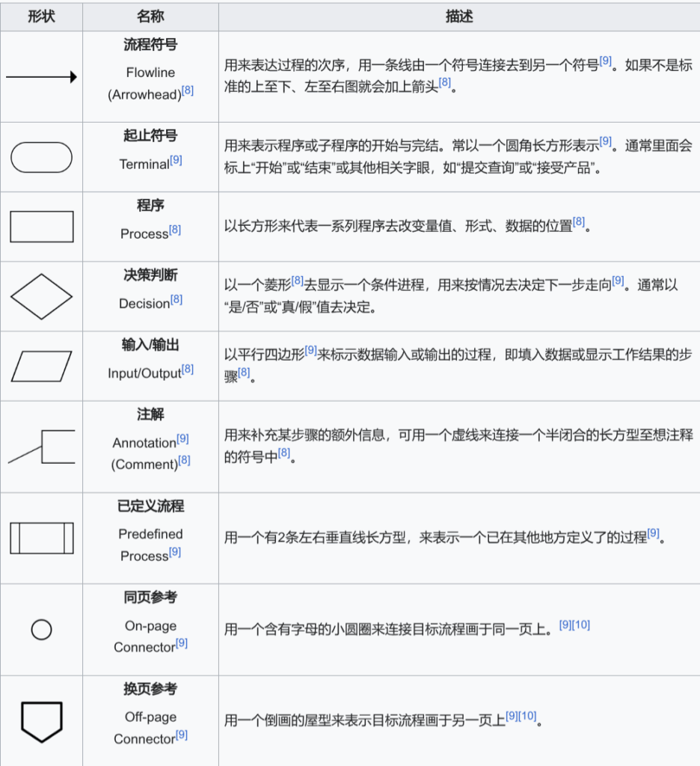This screenshot has height=766, width=700.
Task: Click the Flowline arrow shape image
Action: [x=42, y=77]
